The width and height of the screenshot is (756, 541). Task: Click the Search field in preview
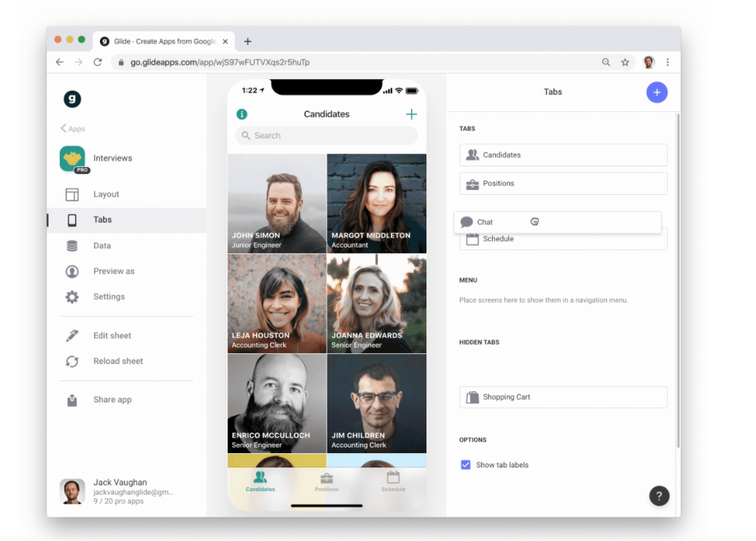[x=327, y=136]
